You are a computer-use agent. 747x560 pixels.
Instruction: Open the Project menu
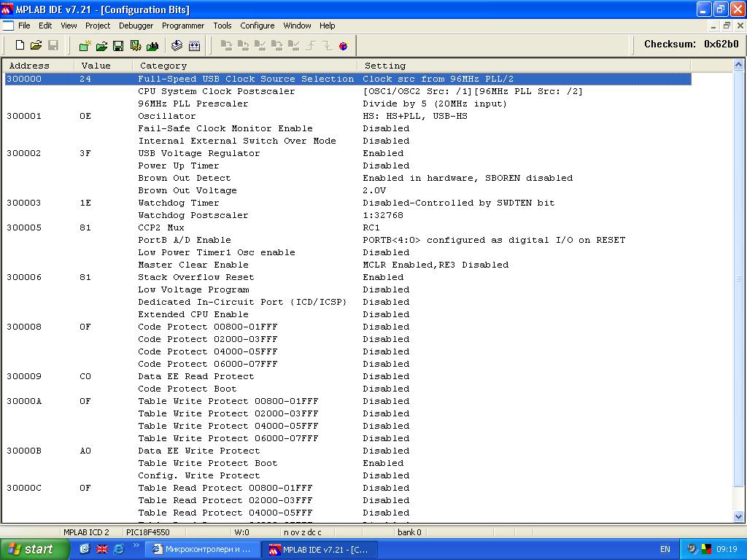98,26
